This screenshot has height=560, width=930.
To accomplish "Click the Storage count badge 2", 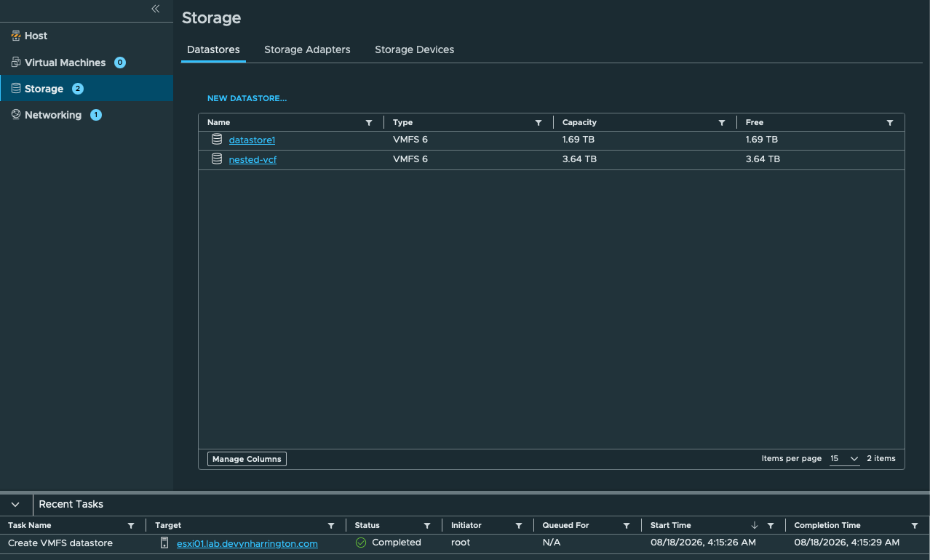I will pyautogui.click(x=78, y=89).
